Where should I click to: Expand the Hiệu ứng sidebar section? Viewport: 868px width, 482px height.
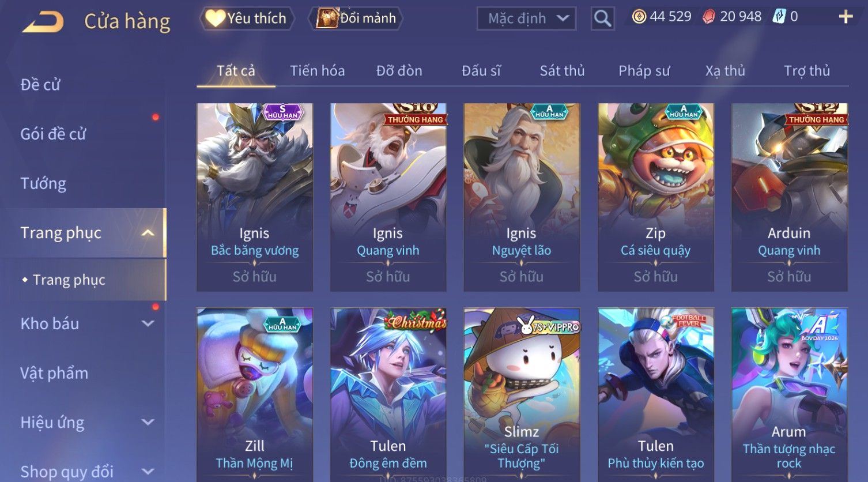point(148,423)
